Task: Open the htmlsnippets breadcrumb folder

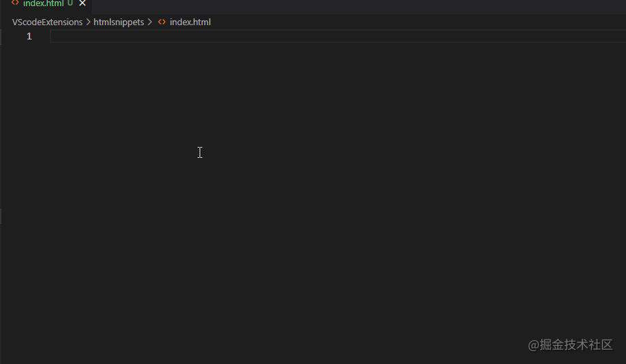Action: pos(119,22)
